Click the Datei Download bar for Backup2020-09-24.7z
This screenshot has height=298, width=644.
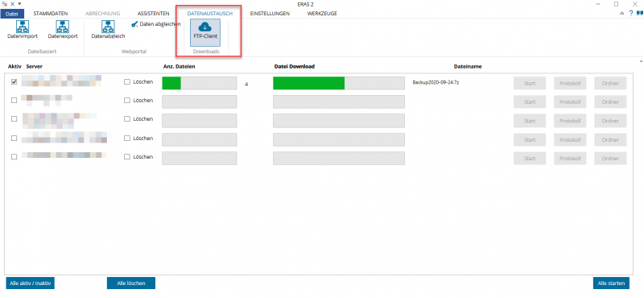tap(339, 83)
